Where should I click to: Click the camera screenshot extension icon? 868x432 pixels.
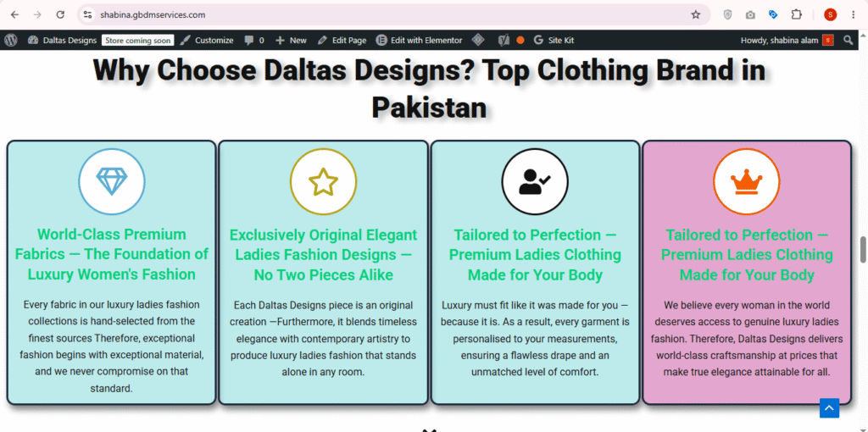(x=750, y=15)
